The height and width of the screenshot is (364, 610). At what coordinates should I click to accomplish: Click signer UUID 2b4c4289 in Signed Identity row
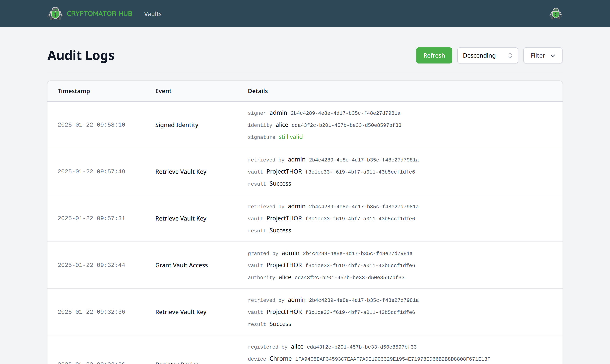click(346, 113)
